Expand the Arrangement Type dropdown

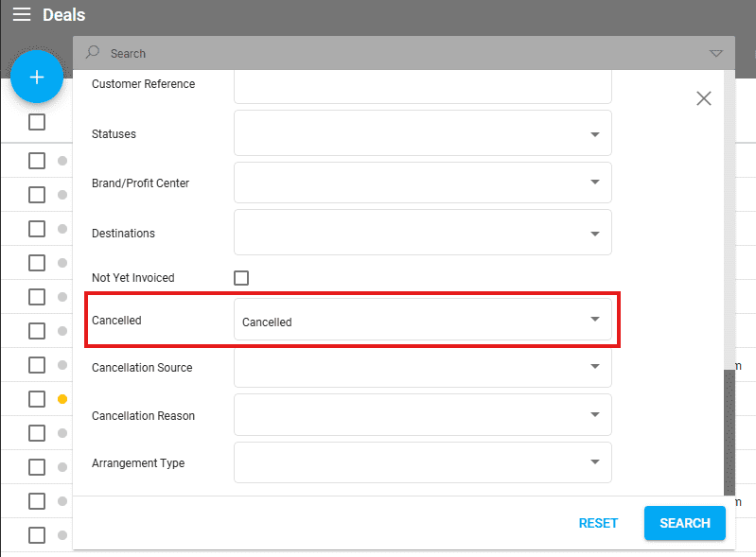tap(594, 461)
